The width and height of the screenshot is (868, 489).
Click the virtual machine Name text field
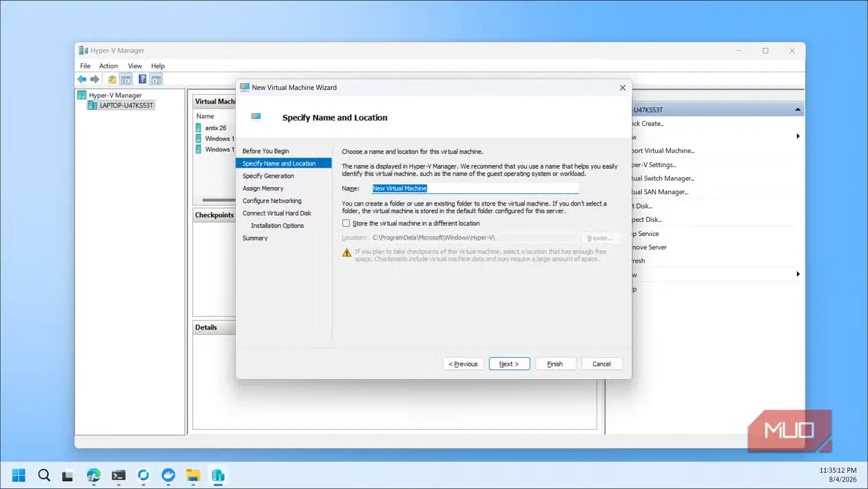[x=475, y=188]
